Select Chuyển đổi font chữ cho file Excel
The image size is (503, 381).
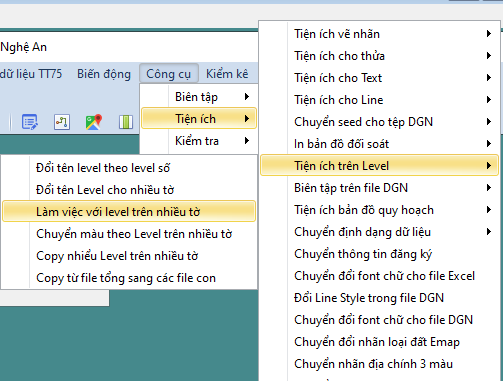[x=379, y=276]
